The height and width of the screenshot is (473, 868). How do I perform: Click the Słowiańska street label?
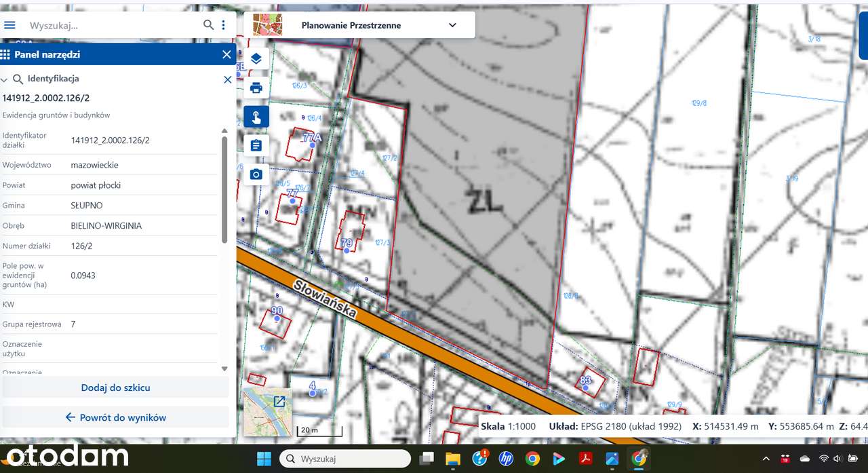325,299
